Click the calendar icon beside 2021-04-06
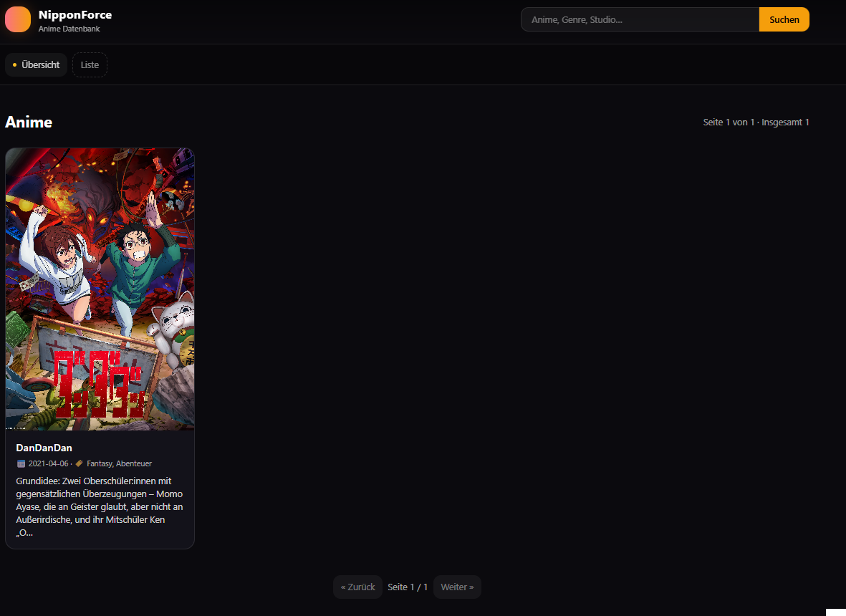Image resolution: width=846 pixels, height=616 pixels. (x=21, y=464)
